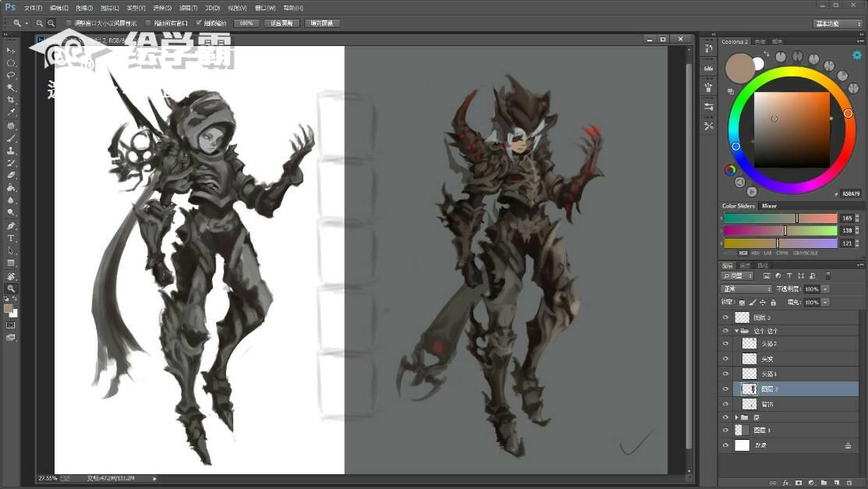
Task: Click Coolorus color wheel mode icon
Action: click(x=730, y=170)
